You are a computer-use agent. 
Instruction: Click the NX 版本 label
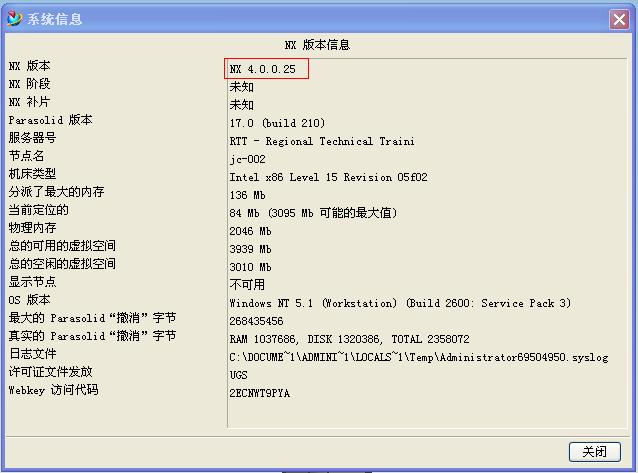point(30,66)
